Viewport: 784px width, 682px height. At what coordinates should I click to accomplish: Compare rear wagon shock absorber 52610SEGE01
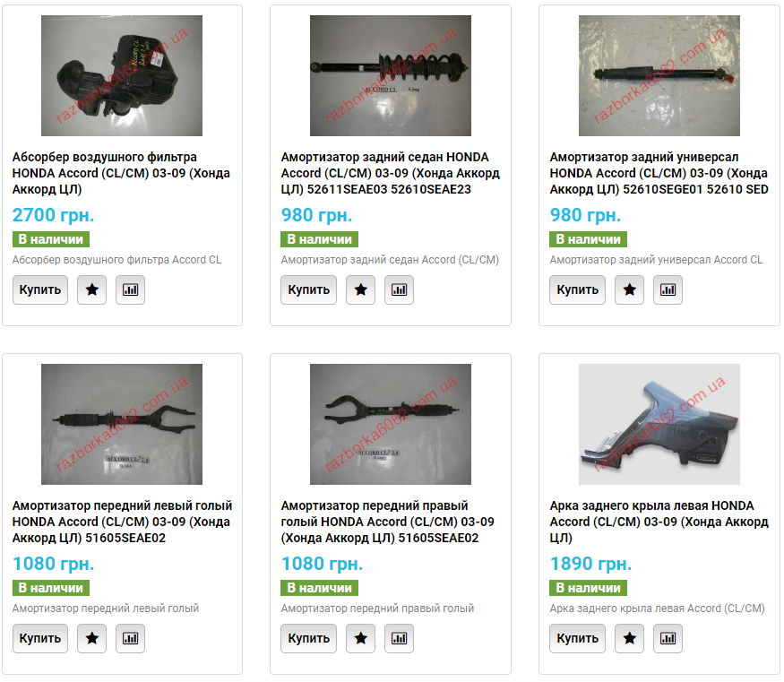(668, 290)
